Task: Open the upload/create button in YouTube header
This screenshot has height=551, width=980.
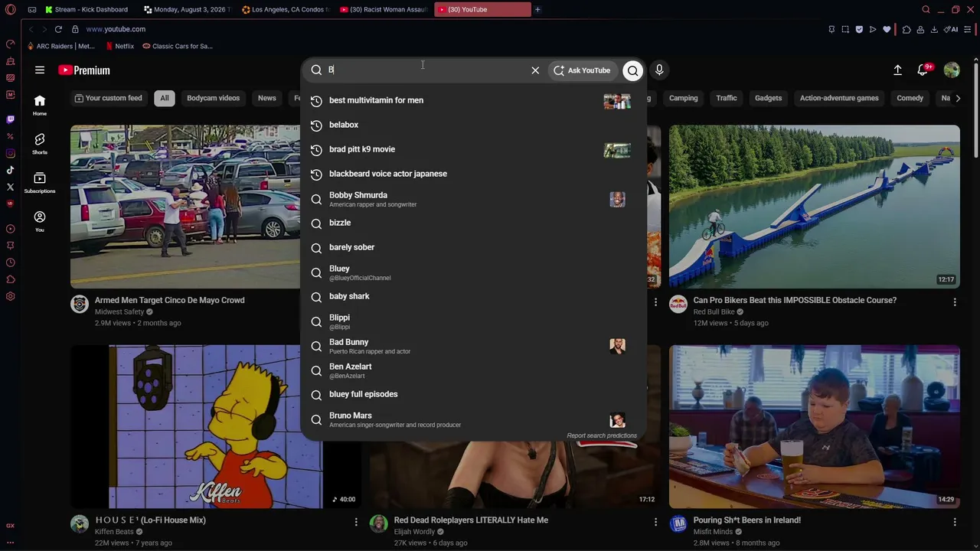Action: click(898, 70)
